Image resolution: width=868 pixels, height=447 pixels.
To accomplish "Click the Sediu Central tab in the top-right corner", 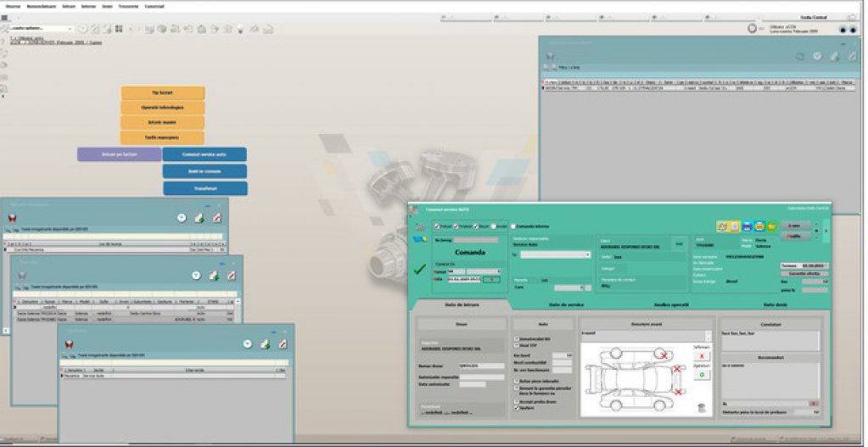I will (813, 18).
